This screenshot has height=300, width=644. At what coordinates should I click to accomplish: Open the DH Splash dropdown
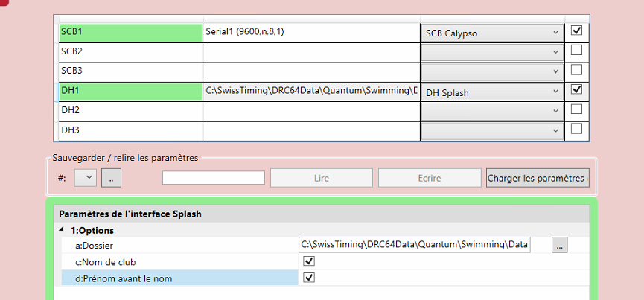(491, 92)
